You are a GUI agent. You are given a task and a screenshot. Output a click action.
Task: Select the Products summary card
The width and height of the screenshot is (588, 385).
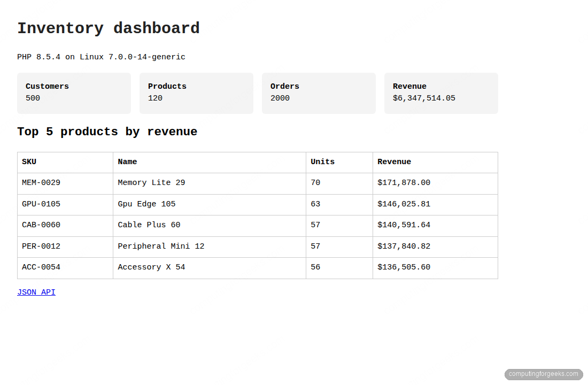click(x=196, y=93)
